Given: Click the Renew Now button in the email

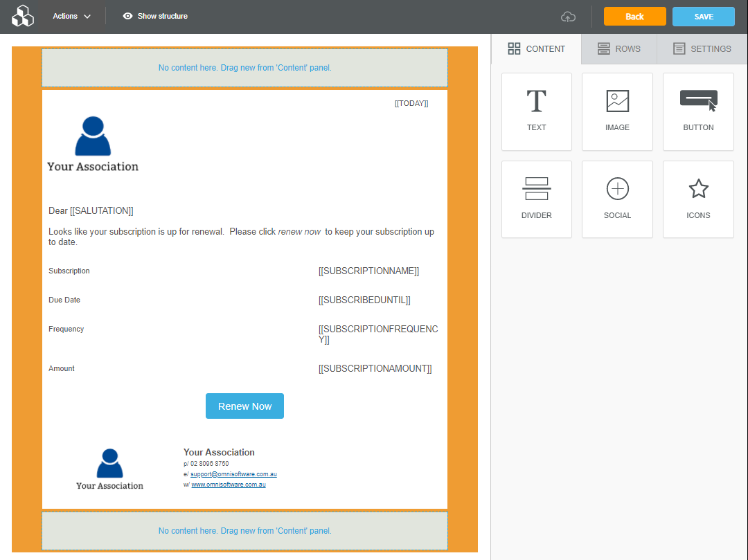Looking at the screenshot, I should tap(244, 406).
